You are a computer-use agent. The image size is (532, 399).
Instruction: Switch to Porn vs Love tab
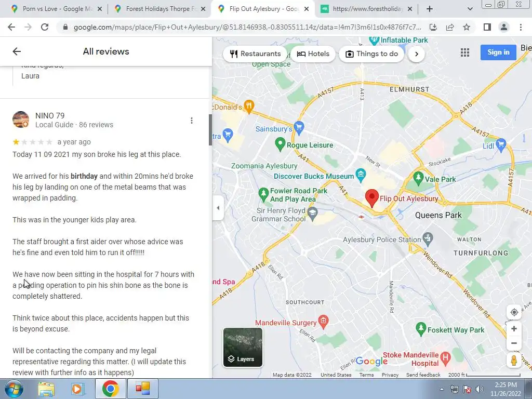tap(56, 9)
